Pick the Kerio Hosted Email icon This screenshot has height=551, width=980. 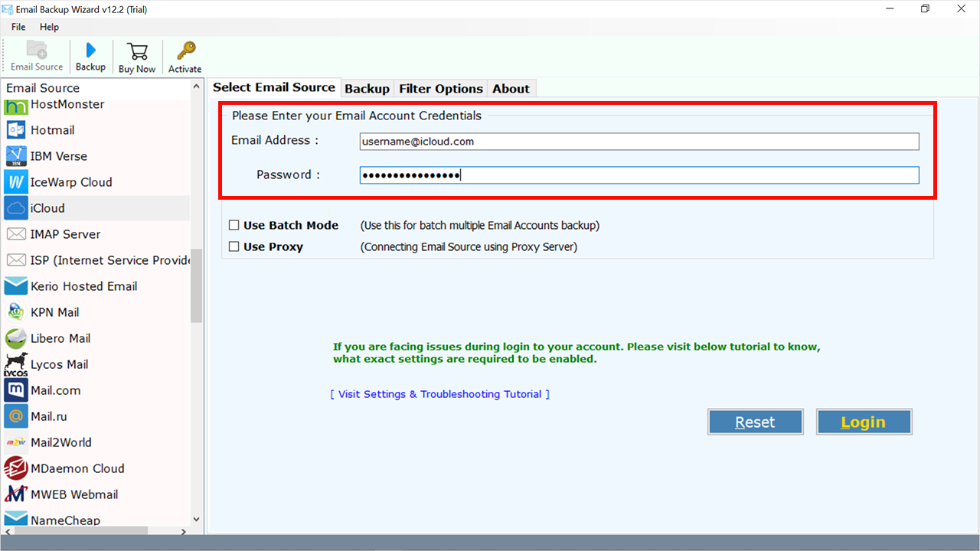(16, 286)
